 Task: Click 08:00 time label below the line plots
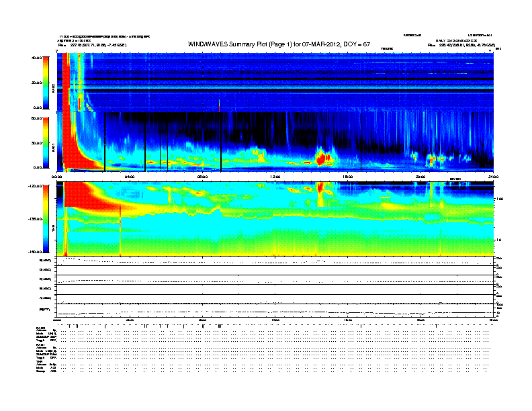(202, 320)
